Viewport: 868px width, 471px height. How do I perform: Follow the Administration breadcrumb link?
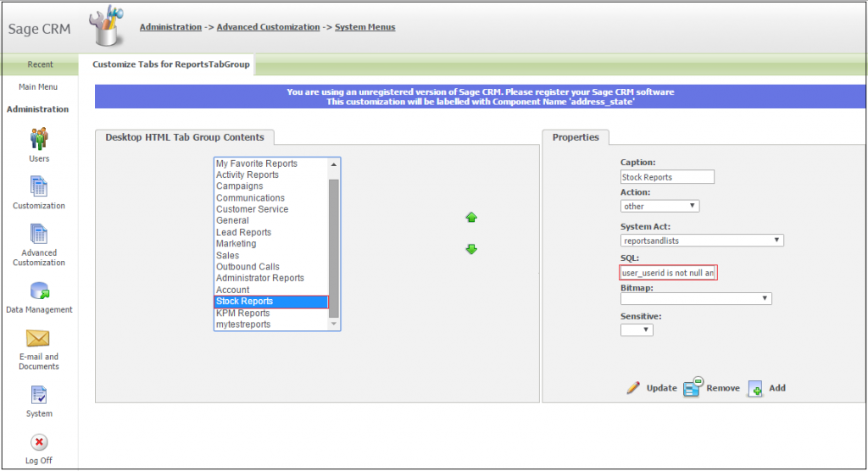pos(170,26)
